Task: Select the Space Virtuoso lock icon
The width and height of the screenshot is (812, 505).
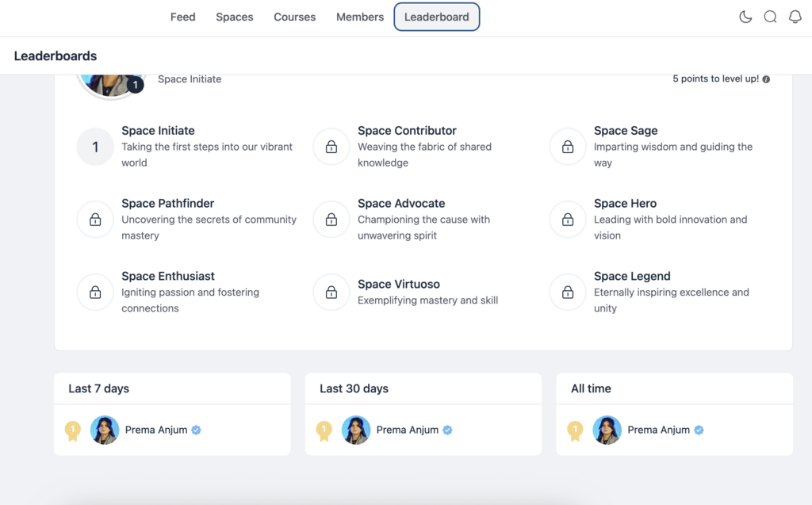Action: tap(331, 292)
